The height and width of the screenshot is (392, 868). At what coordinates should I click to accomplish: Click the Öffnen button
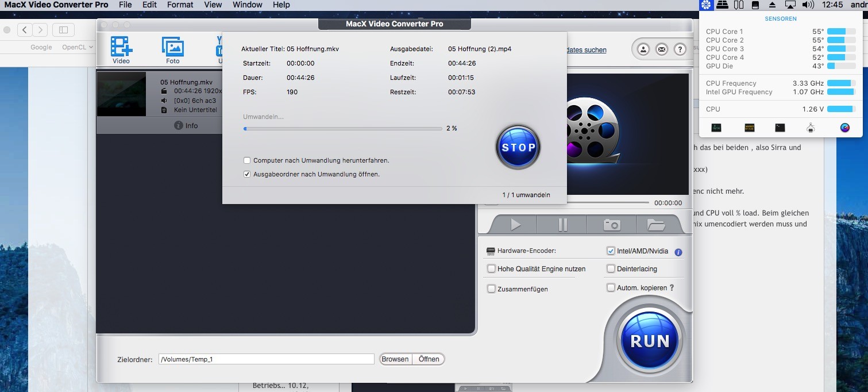429,359
